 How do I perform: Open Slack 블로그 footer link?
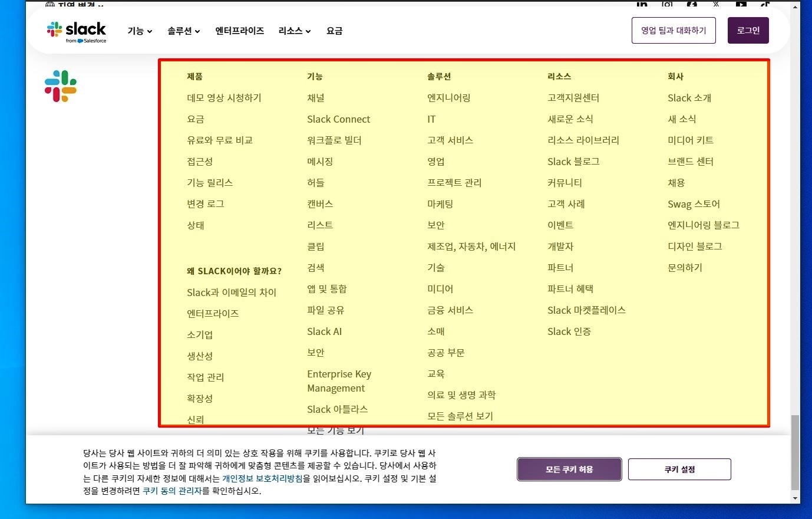click(x=573, y=162)
